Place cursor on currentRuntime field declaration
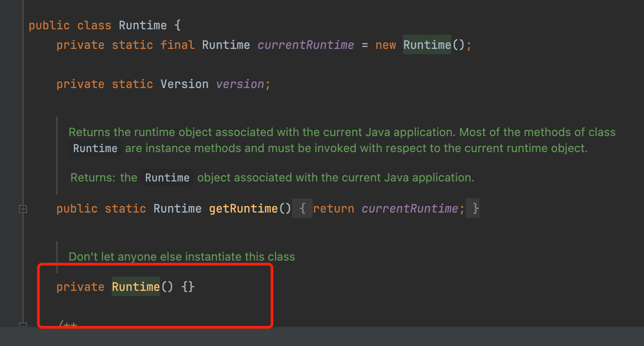The width and height of the screenshot is (644, 346). 306,45
